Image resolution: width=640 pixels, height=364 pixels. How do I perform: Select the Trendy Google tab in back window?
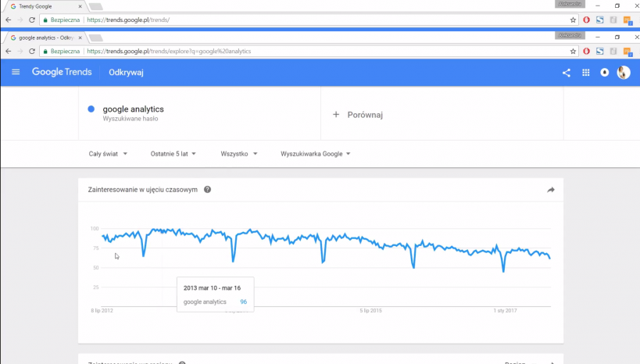pos(44,6)
